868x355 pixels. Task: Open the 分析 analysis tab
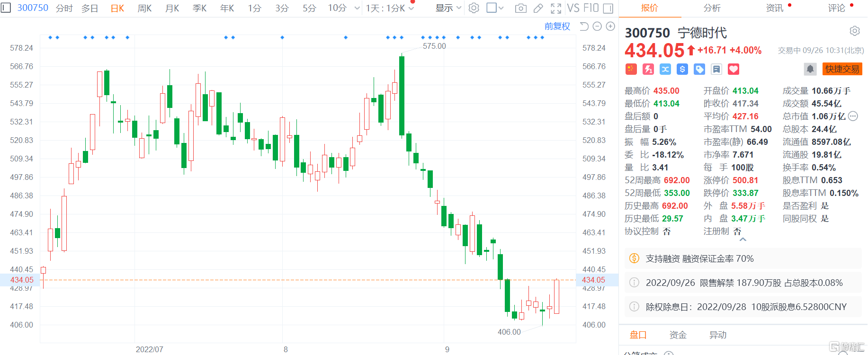pos(712,8)
